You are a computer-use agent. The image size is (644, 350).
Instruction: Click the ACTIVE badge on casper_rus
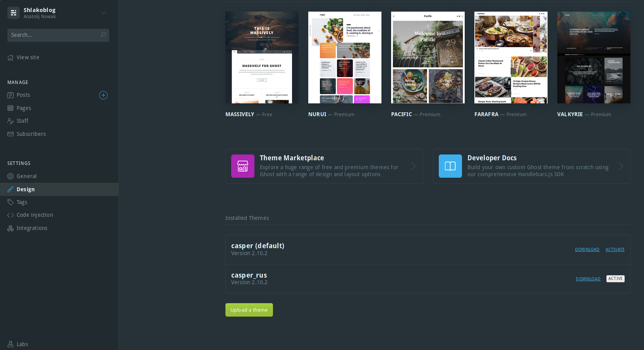click(615, 279)
